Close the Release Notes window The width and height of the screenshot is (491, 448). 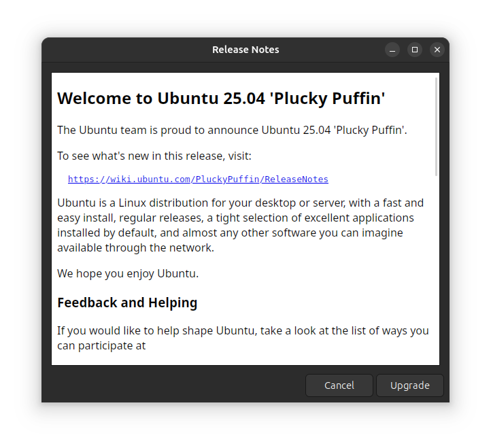tap(437, 50)
